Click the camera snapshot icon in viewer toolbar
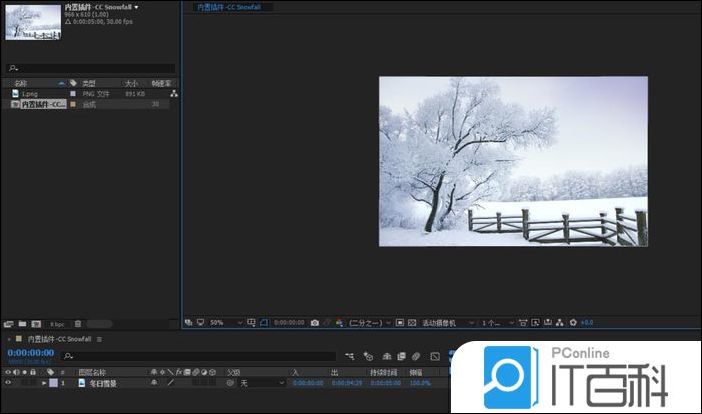The image size is (702, 414). [x=315, y=323]
